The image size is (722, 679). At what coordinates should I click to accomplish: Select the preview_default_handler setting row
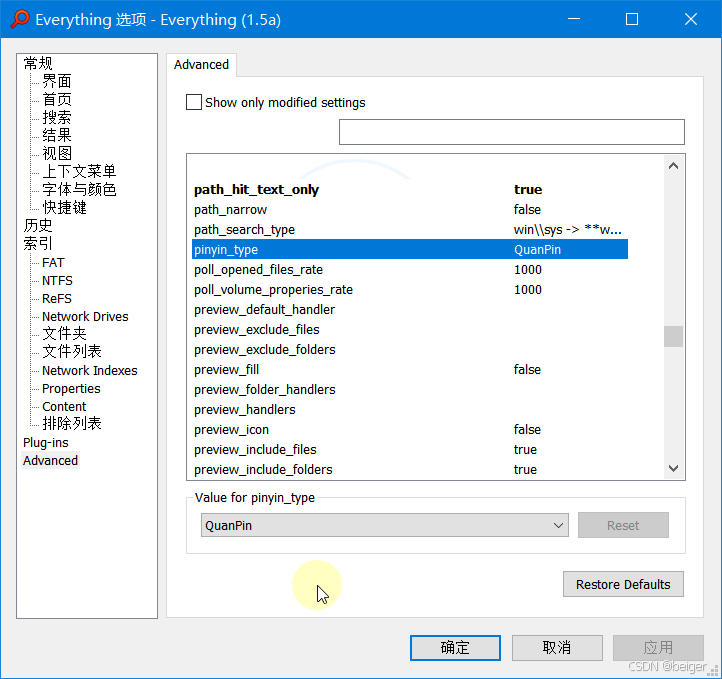click(410, 309)
